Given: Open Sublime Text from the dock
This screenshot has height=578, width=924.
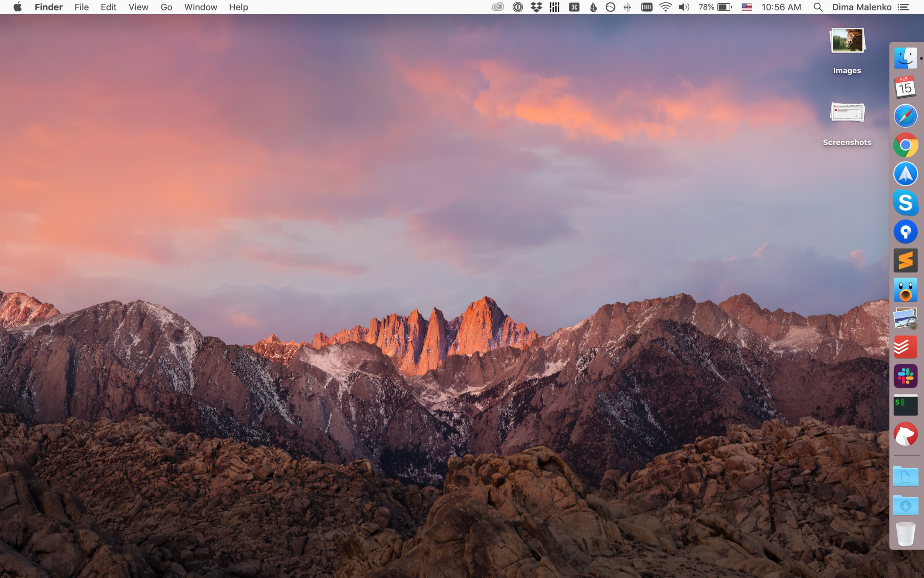Looking at the screenshot, I should (x=905, y=261).
